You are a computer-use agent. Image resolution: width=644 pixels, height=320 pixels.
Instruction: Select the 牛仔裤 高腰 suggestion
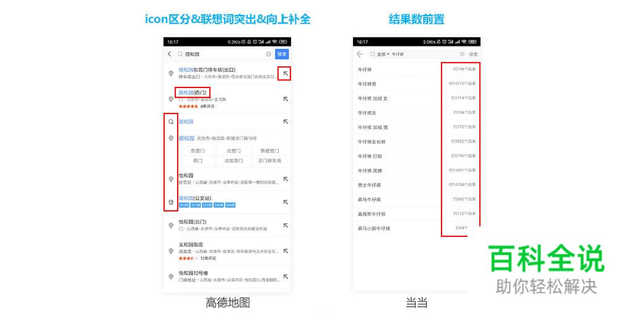pyautogui.click(x=417, y=171)
